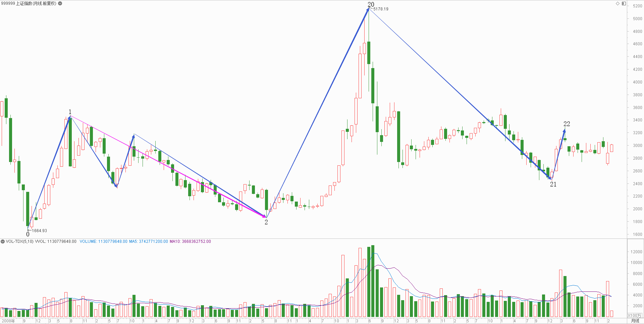Click the MA10 volume value text
The image size is (644, 324).
(x=190, y=241)
